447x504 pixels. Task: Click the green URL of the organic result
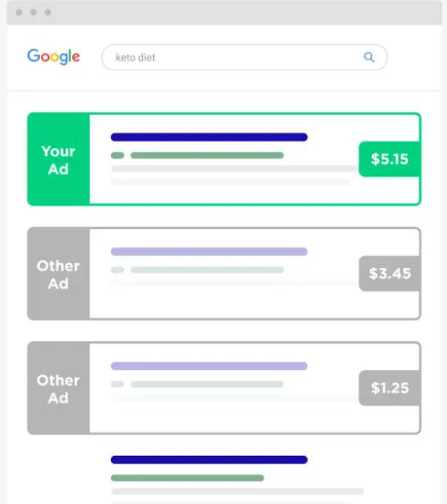pyautogui.click(x=187, y=478)
